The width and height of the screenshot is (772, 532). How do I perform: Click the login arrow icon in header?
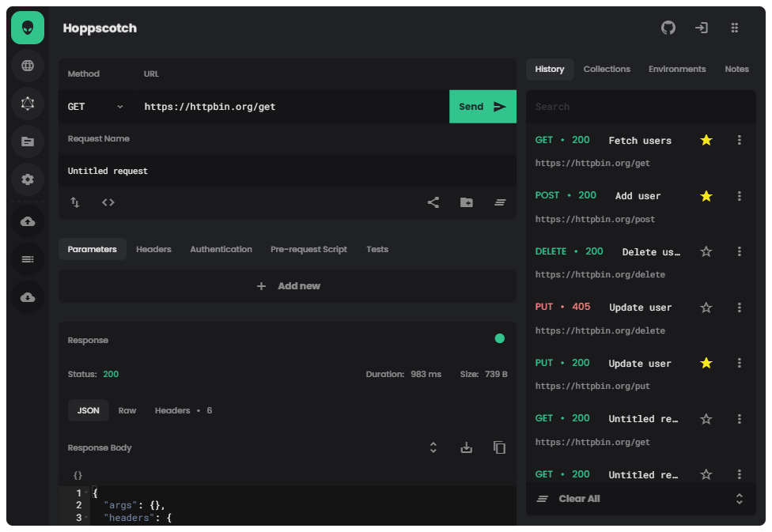click(x=702, y=28)
